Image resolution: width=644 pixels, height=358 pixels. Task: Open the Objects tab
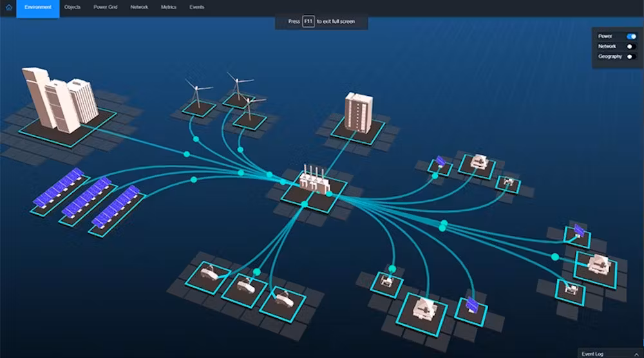(72, 7)
